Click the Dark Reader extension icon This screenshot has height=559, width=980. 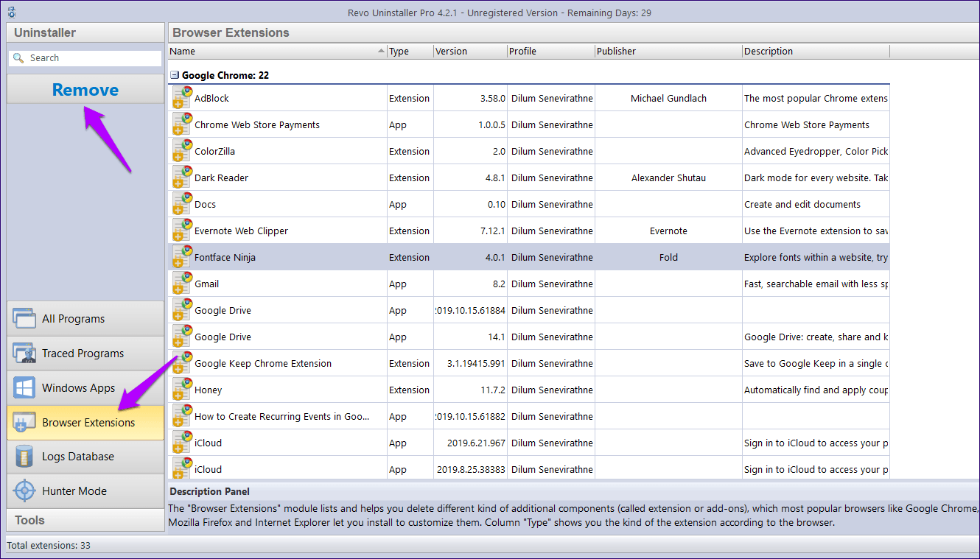point(182,177)
